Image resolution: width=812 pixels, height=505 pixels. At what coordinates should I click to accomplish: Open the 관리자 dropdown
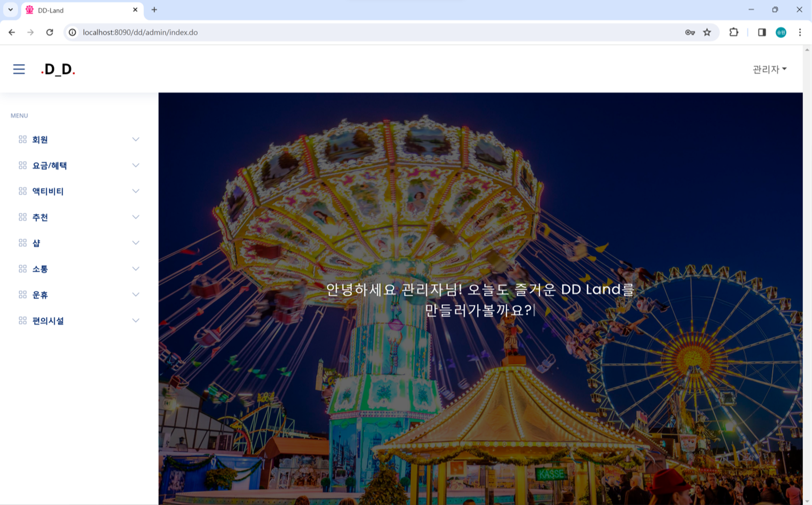[769, 69]
